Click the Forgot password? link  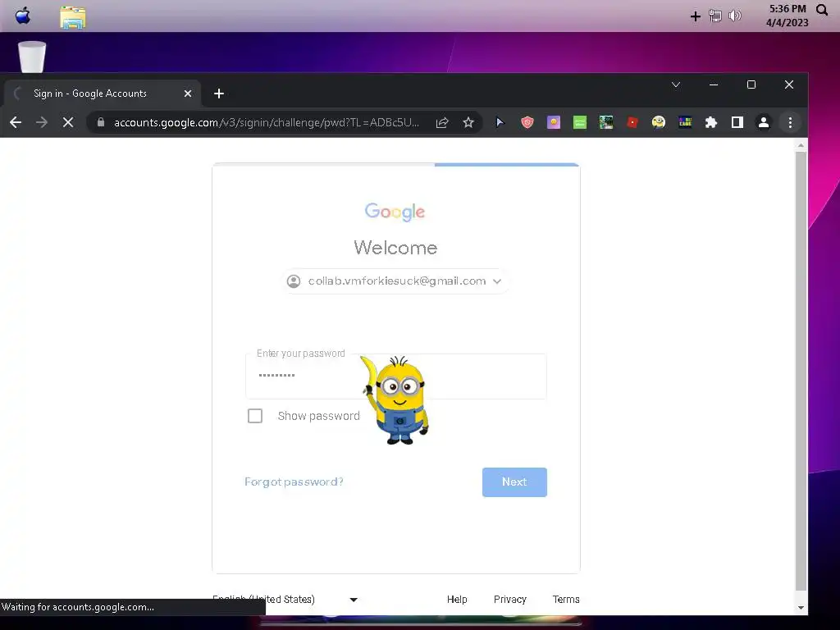click(294, 482)
